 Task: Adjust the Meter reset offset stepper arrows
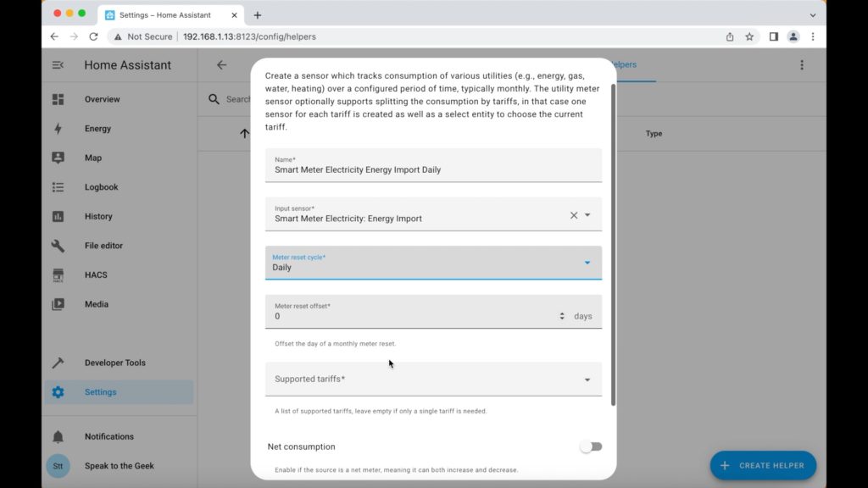click(x=562, y=316)
